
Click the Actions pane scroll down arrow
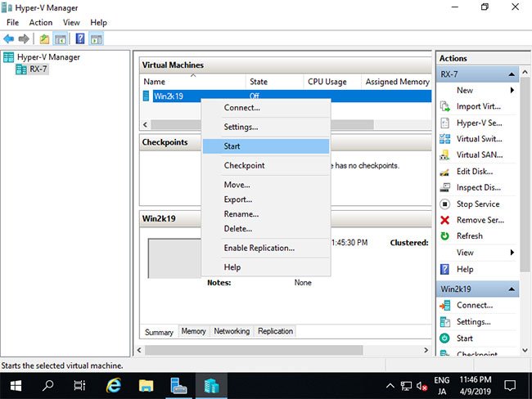pos(525,351)
